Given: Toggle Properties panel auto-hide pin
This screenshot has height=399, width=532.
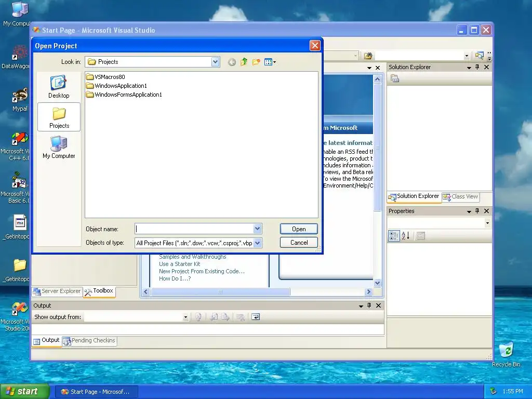Looking at the screenshot, I should [477, 211].
